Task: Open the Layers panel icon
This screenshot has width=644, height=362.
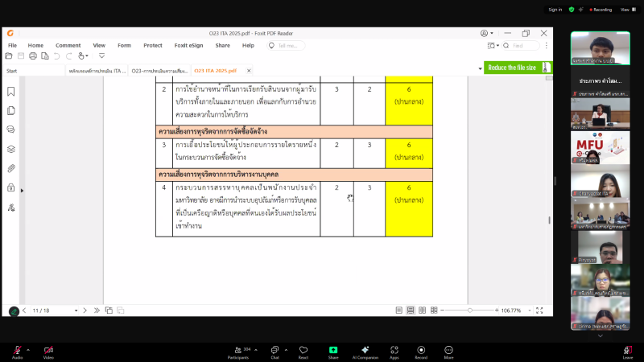Action: click(11, 149)
